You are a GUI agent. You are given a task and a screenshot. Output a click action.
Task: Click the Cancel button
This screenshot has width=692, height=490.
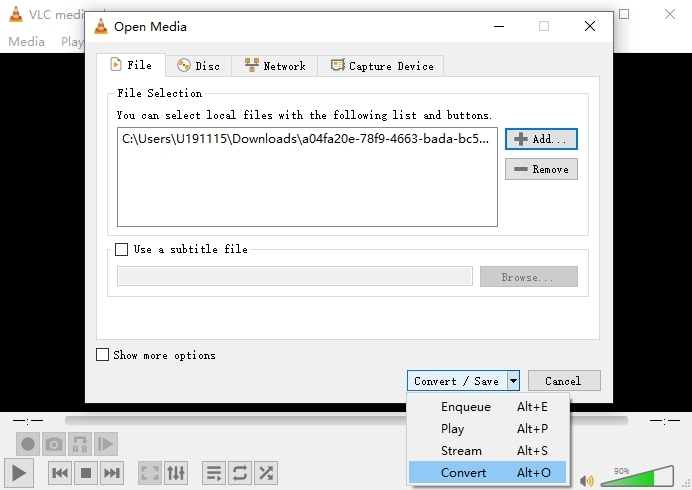[564, 381]
